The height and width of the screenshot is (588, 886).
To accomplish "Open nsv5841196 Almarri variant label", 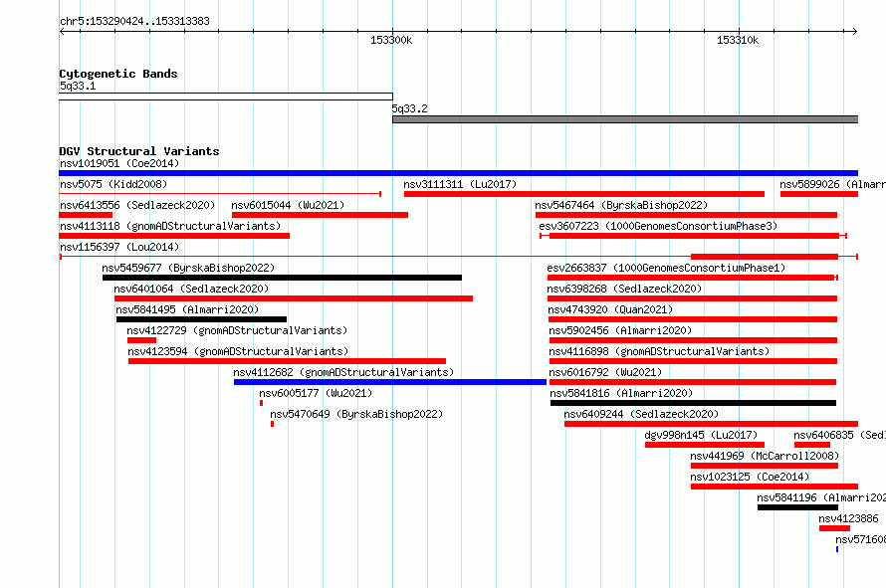I will tap(821, 497).
